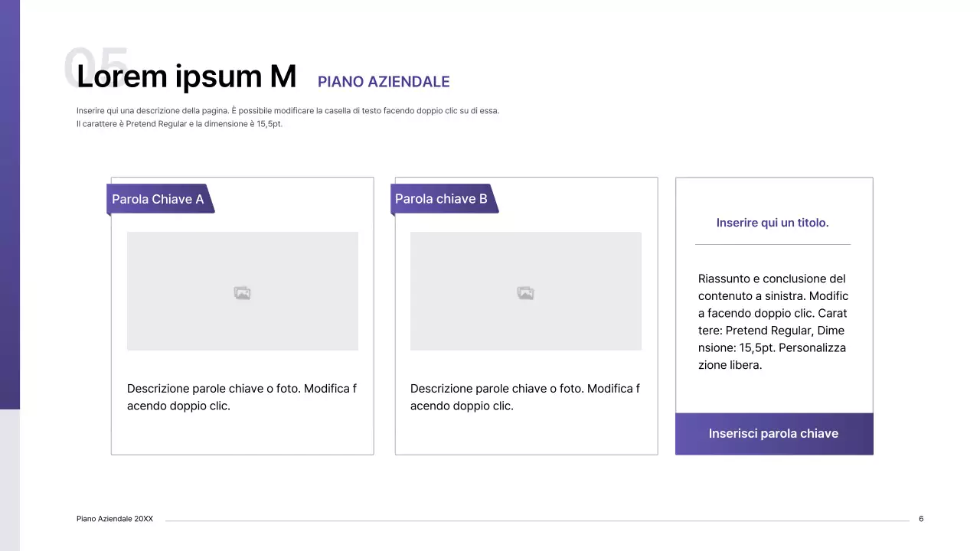Select the horizontal footer line

coord(536,520)
